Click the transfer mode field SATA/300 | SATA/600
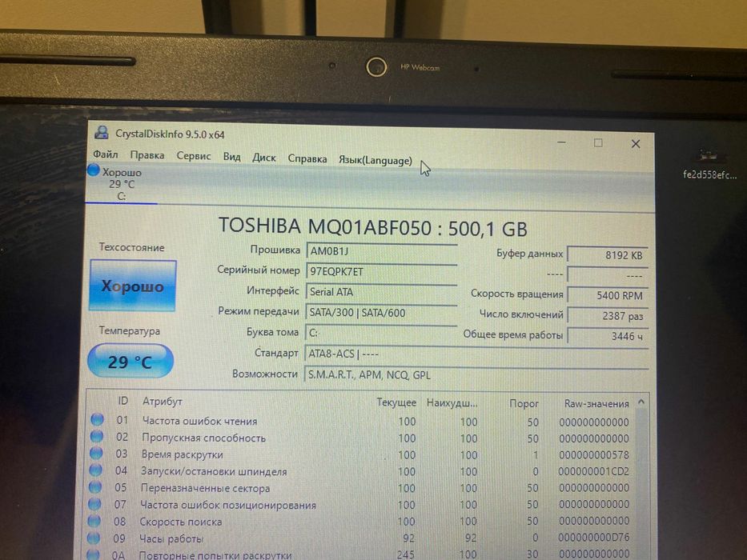 pyautogui.click(x=381, y=313)
